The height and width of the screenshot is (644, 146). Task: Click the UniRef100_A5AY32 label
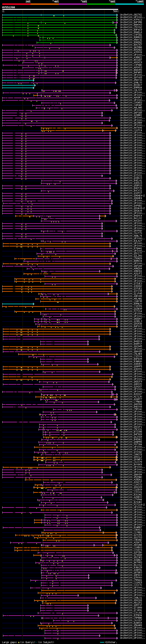[131, 40]
